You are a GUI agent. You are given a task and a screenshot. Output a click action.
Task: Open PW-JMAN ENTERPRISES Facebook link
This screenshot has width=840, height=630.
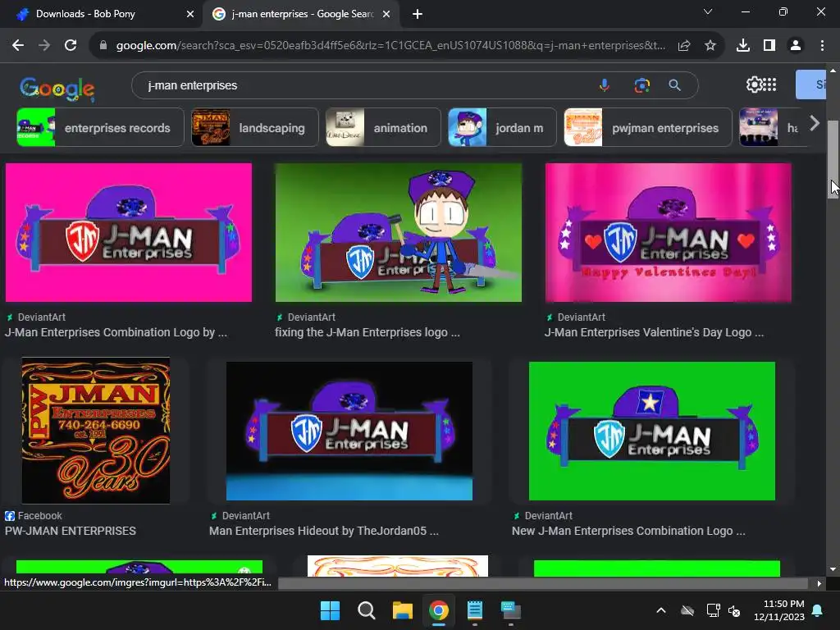[71, 531]
